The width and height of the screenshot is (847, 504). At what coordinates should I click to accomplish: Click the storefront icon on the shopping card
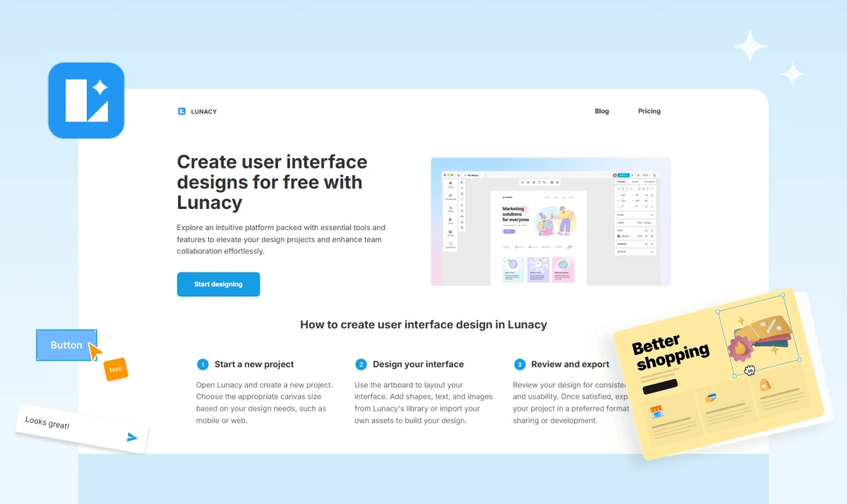658,412
